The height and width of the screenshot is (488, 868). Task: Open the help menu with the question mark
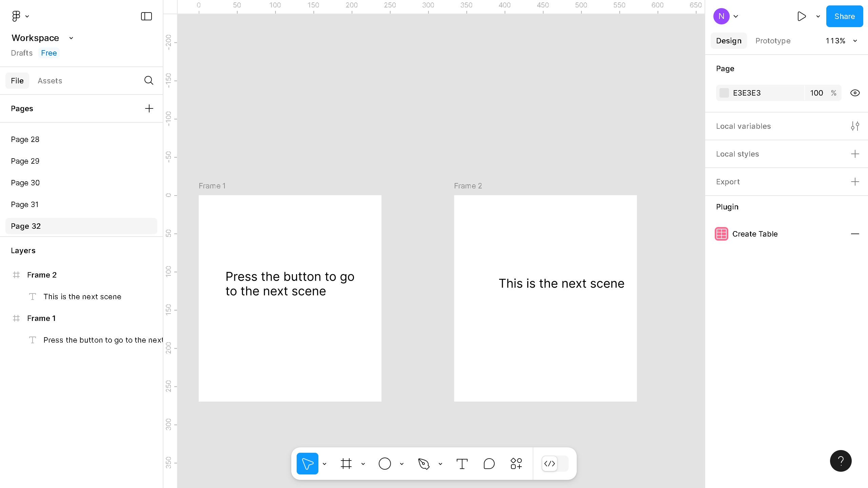click(x=841, y=461)
